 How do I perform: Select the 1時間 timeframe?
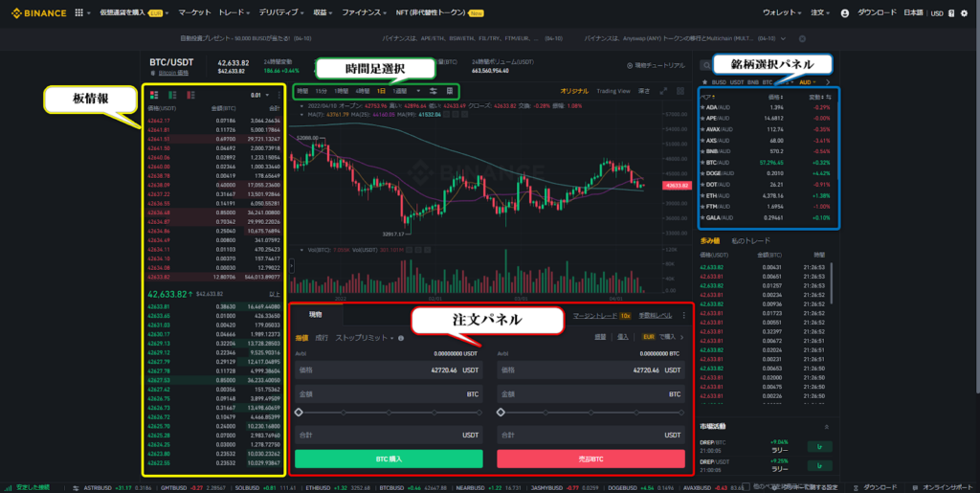(342, 91)
